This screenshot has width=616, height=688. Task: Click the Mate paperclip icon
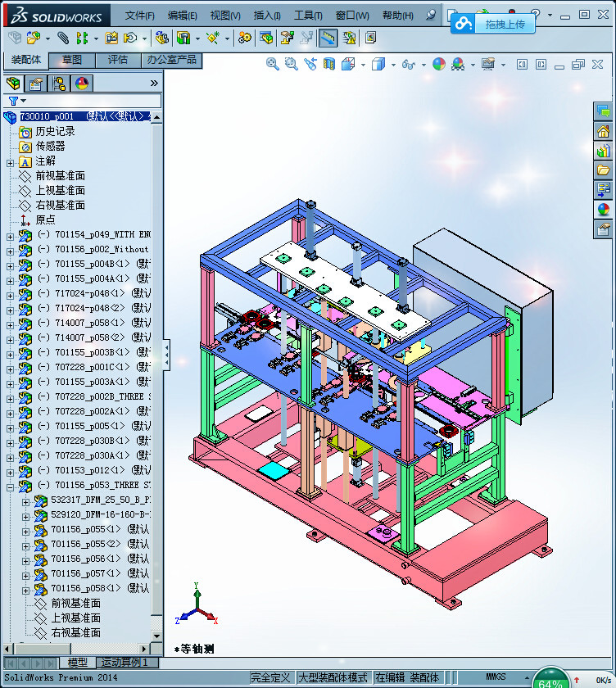coord(63,38)
